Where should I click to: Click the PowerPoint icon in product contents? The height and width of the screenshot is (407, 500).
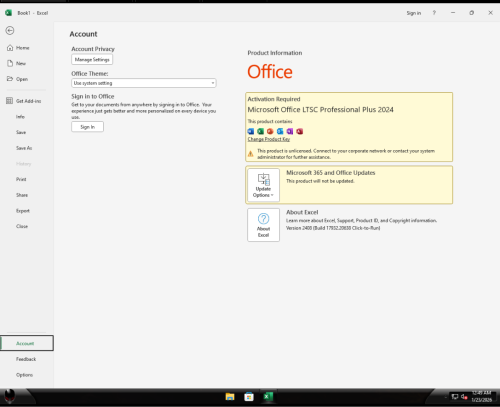tap(270, 131)
